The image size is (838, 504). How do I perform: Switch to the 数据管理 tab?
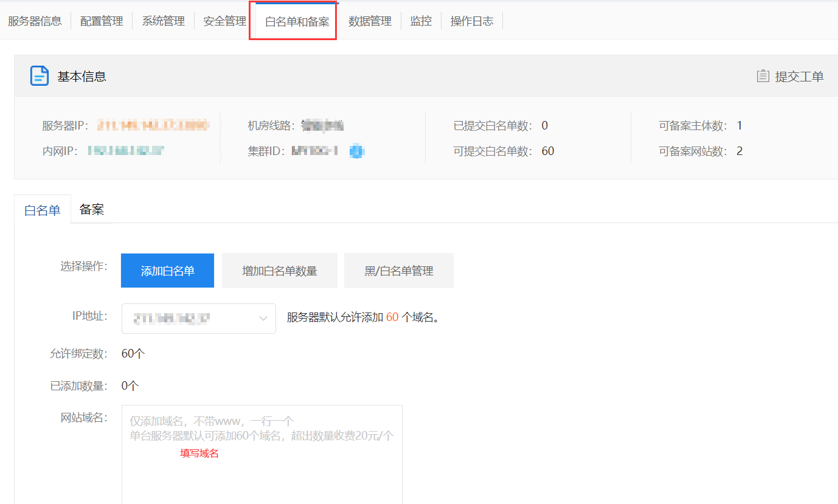pyautogui.click(x=370, y=21)
